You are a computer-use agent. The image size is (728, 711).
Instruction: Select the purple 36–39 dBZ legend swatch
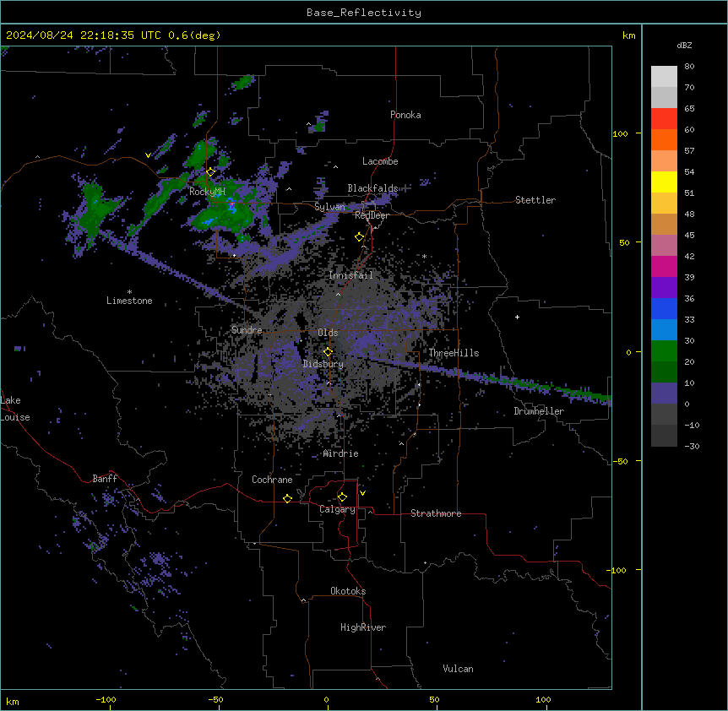(664, 288)
